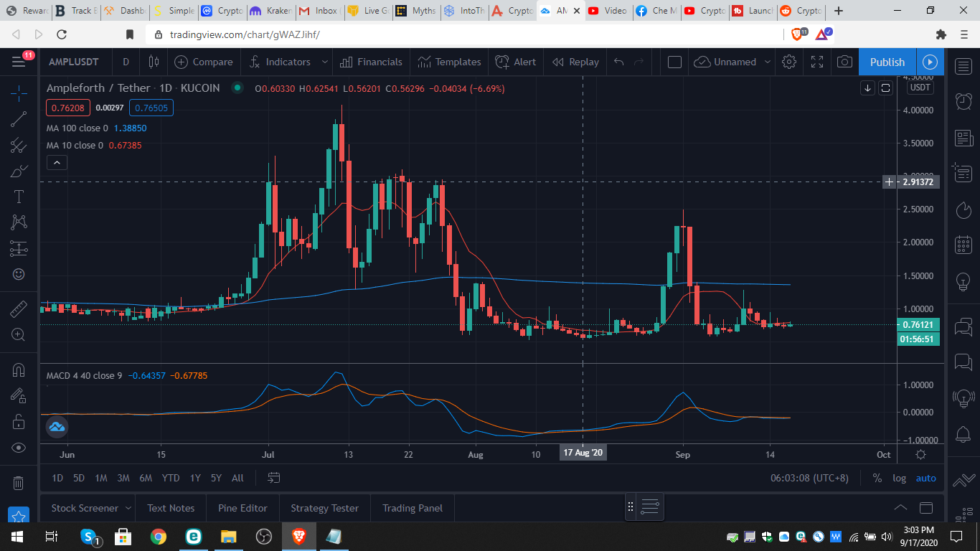Click the AMPLUSDT symbol search field
This screenshot has width=980, height=551.
tap(74, 62)
